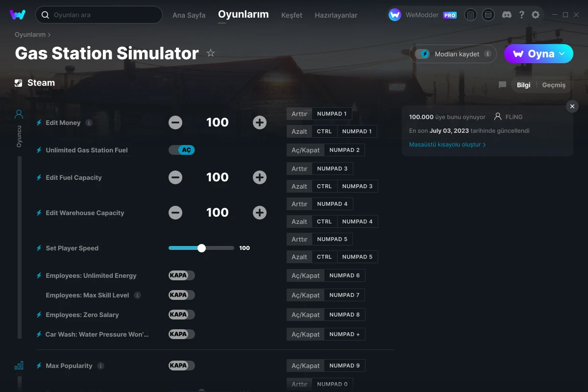This screenshot has width=588, height=392.
Task: Enable Employees: Unlimited Energy toggle
Action: pos(182,275)
